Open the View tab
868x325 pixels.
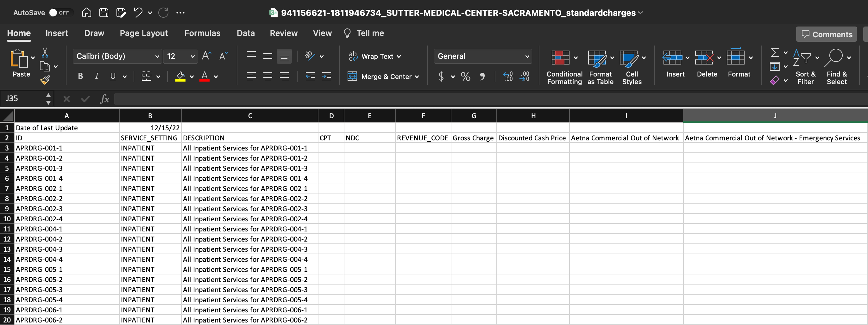322,33
